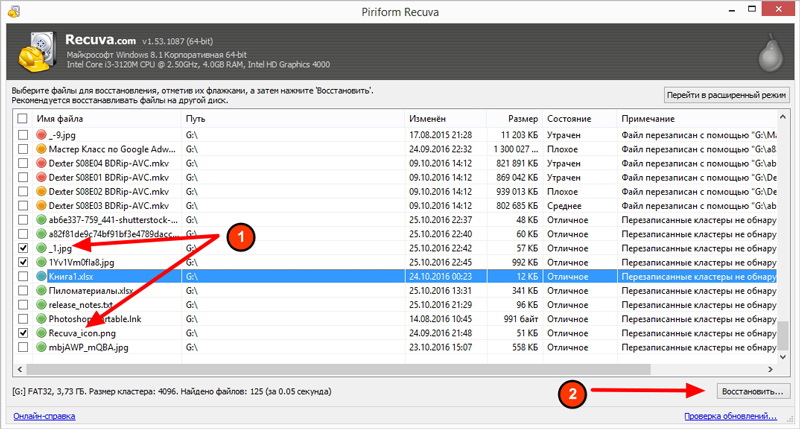The image size is (800, 429).
Task: Click orange status dot of Dexter S08E02
Action: [41, 192]
